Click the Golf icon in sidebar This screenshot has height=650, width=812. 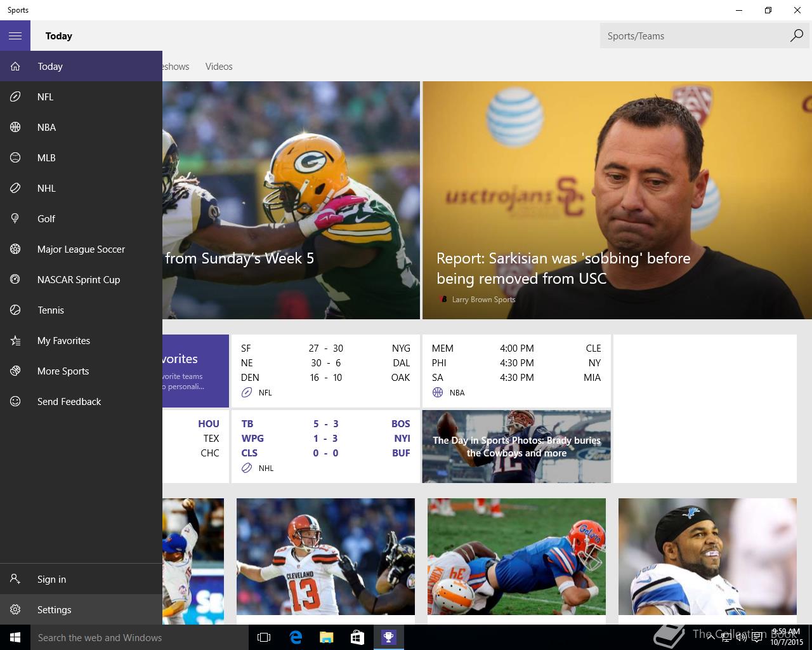pos(15,218)
